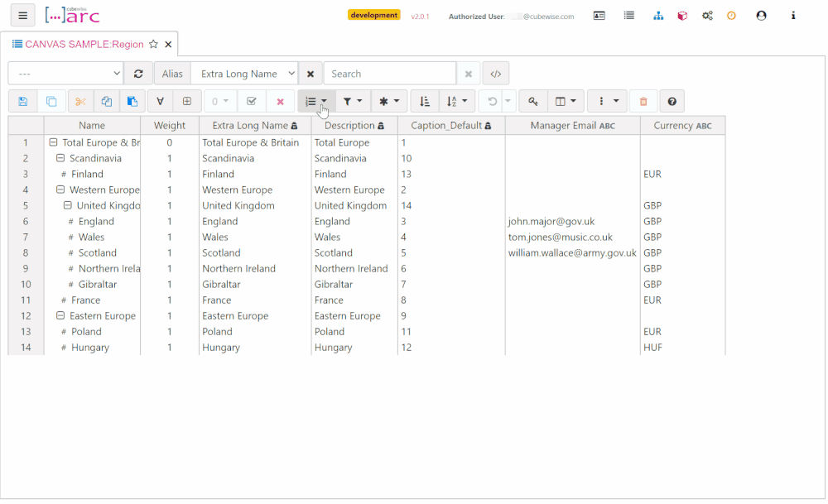Toggle the select-all checkmark in the toolbar
This screenshot has height=504, width=828.
pos(251,100)
